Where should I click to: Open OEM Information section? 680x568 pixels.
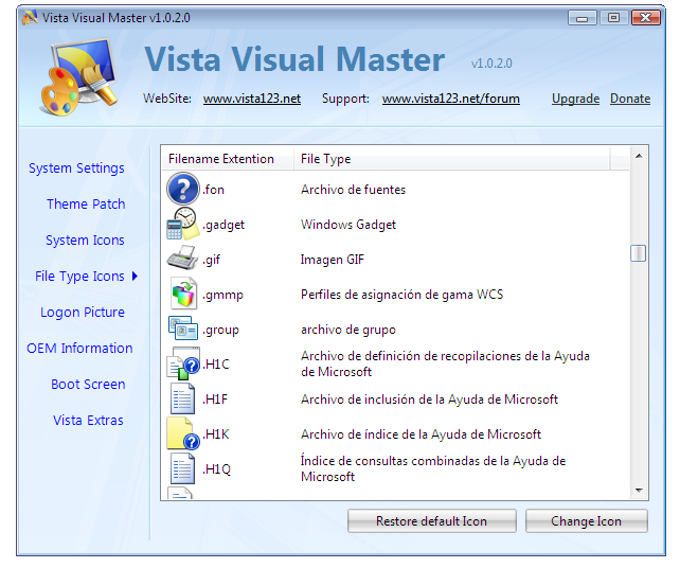79,348
